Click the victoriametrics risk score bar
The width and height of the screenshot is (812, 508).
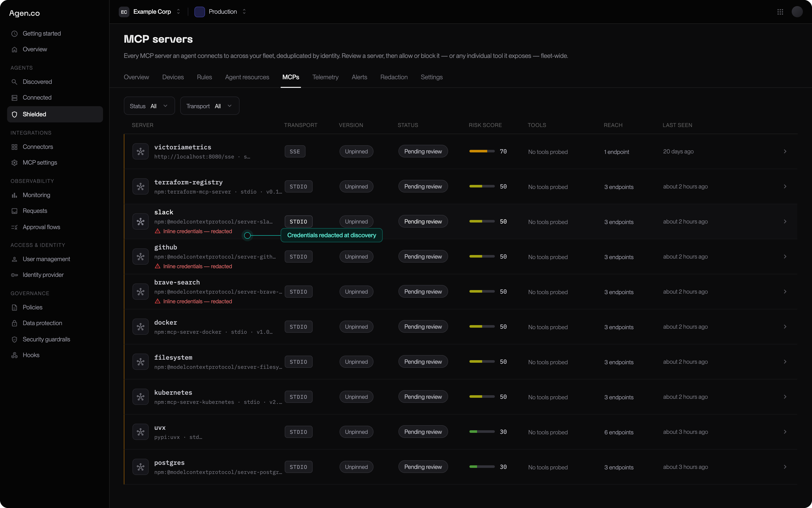[482, 152]
